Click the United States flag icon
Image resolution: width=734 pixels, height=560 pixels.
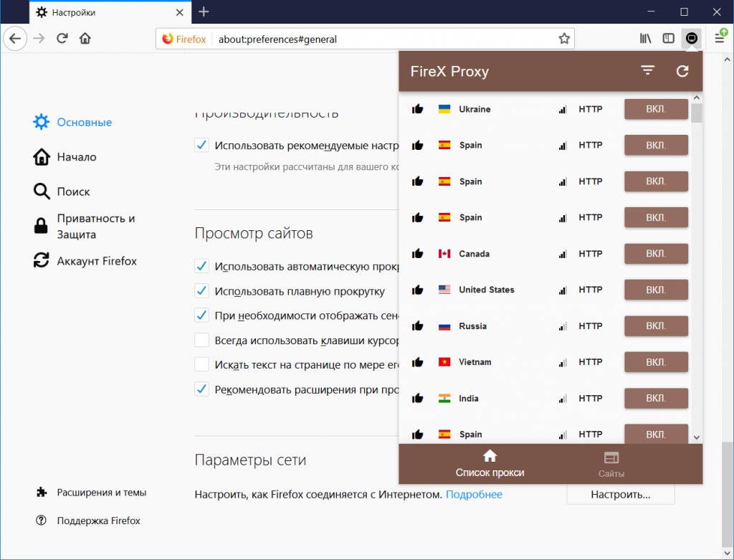[x=444, y=290]
